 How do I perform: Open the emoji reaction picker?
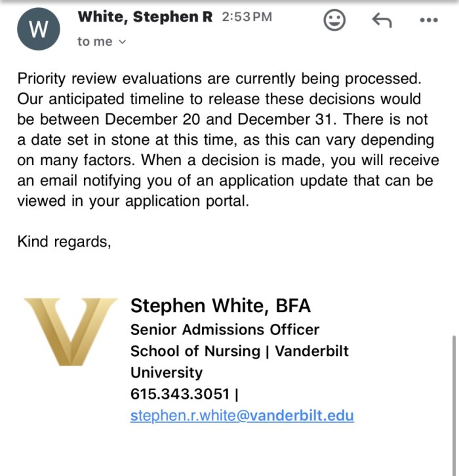pos(334,20)
